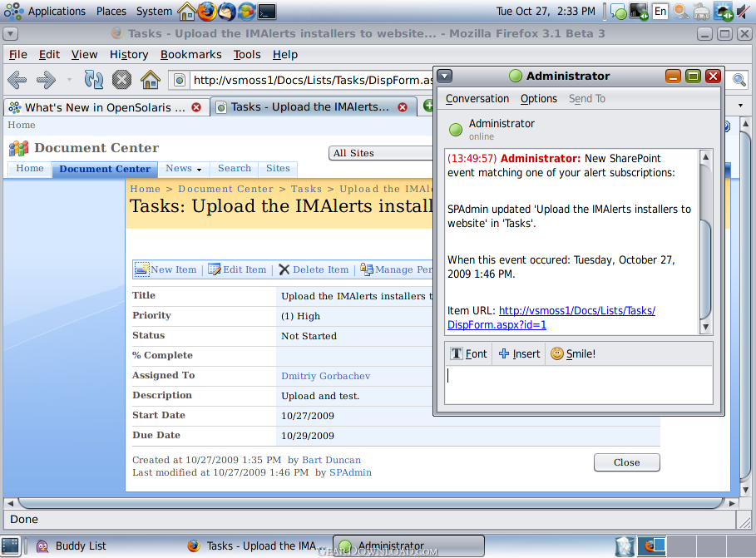This screenshot has height=558, width=756.
Task: Open the DispForm.aspx?id=1 item URL link
Action: pyautogui.click(x=497, y=325)
